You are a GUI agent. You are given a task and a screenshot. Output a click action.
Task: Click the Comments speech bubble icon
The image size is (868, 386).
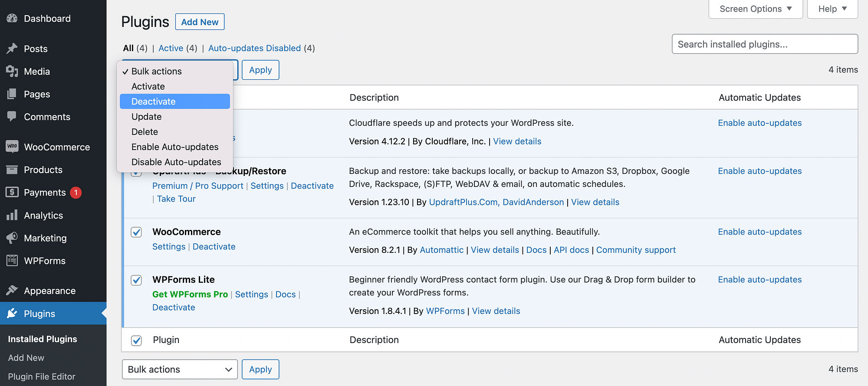click(12, 117)
